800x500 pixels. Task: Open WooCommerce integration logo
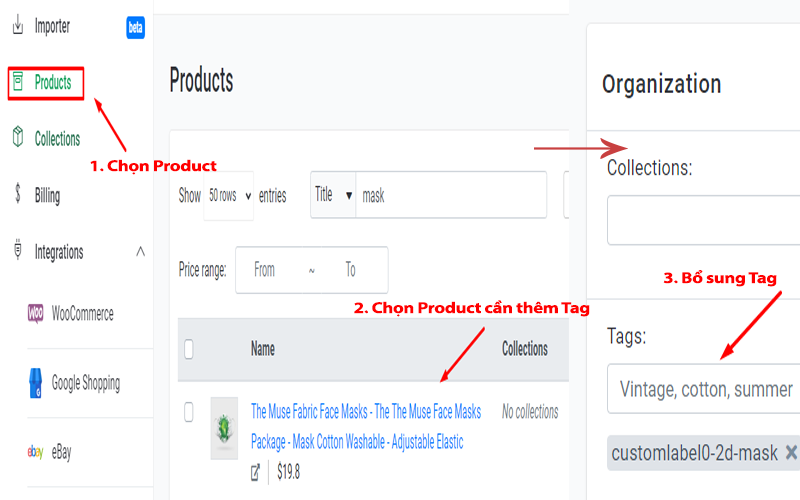point(36,313)
